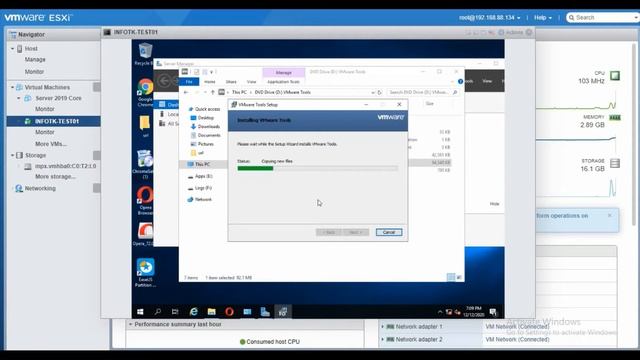640x360 pixels.
Task: Open Help dropdown menu
Action: tap(543, 18)
